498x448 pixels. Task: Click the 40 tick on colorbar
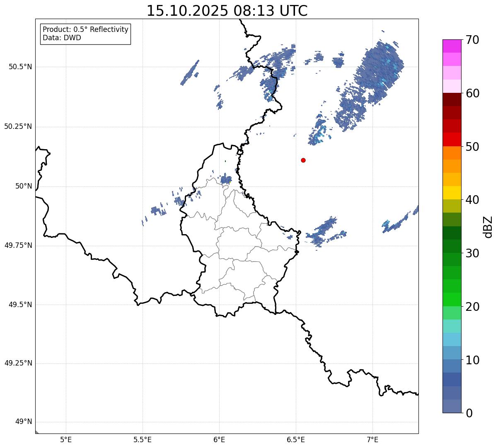472,200
